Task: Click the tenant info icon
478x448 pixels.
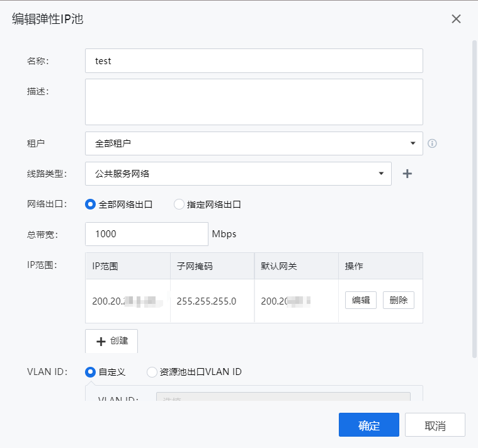Action: (x=432, y=143)
